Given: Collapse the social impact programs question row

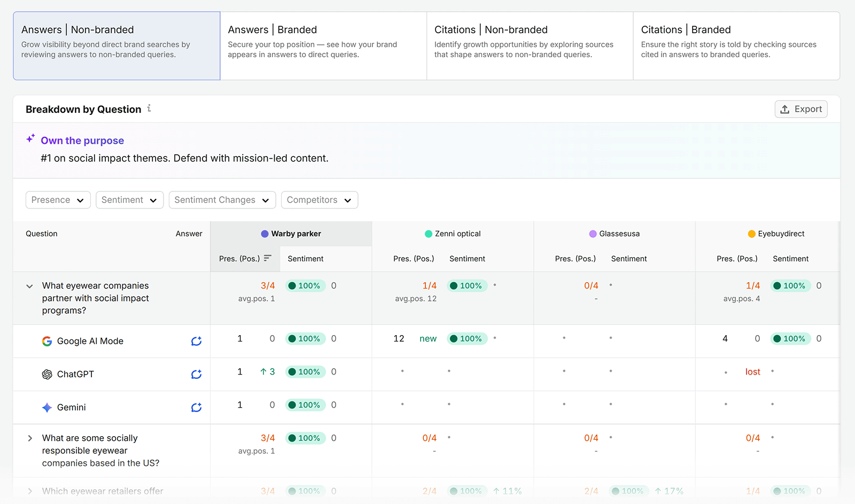Looking at the screenshot, I should click(29, 286).
